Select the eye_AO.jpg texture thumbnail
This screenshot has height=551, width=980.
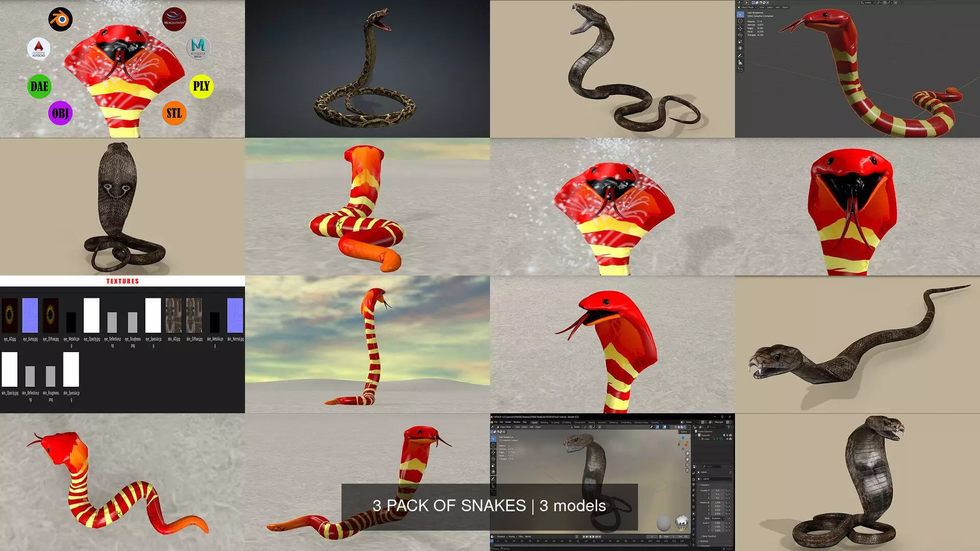[x=10, y=315]
